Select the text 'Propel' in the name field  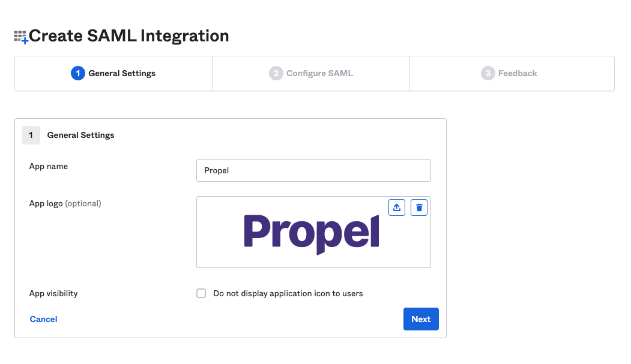(217, 170)
